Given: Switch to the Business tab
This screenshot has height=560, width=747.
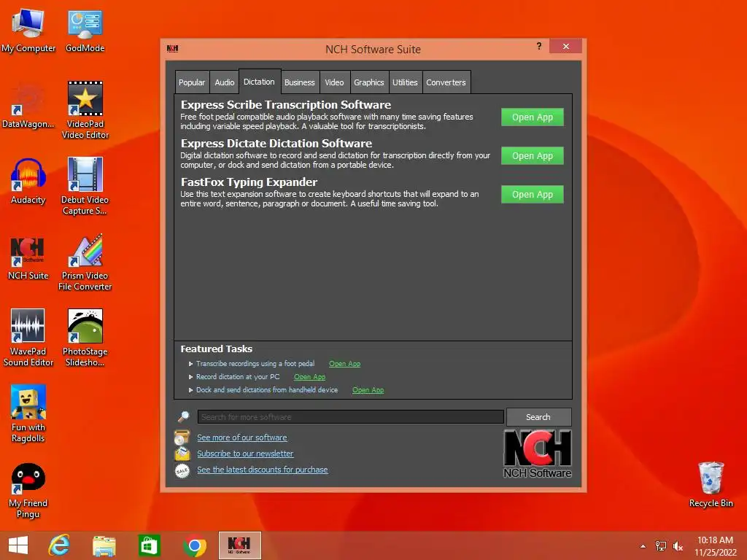Looking at the screenshot, I should (300, 82).
